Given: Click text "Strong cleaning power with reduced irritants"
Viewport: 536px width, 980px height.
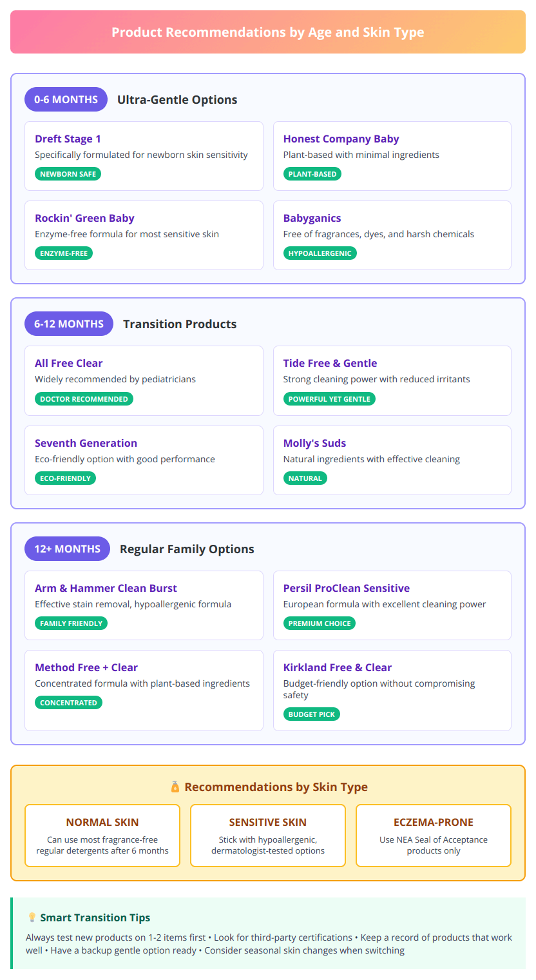Looking at the screenshot, I should pos(377,379).
